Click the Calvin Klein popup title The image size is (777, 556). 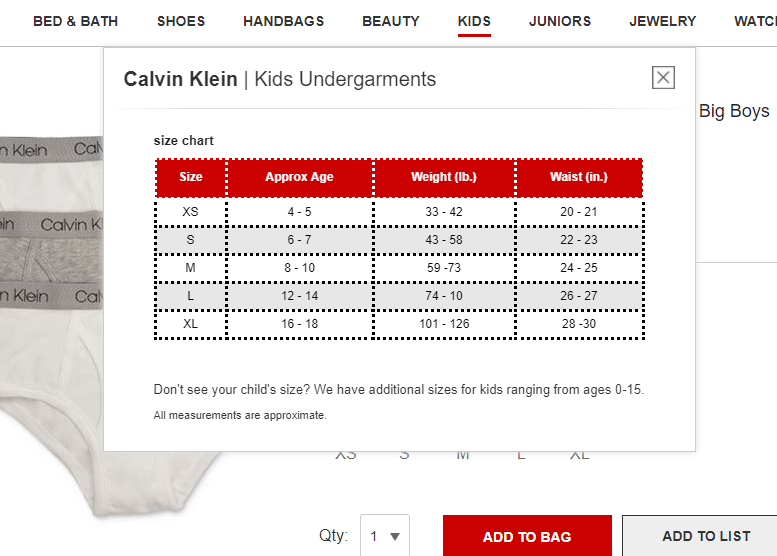pyautogui.click(x=180, y=79)
